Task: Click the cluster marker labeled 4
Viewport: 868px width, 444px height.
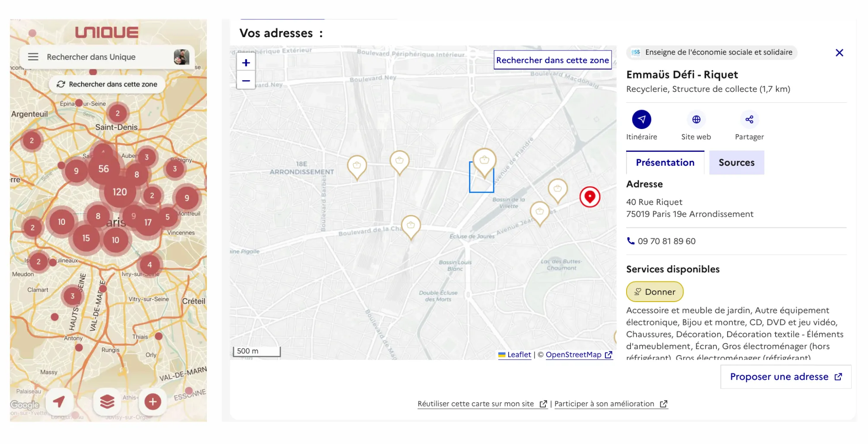Action: point(149,265)
